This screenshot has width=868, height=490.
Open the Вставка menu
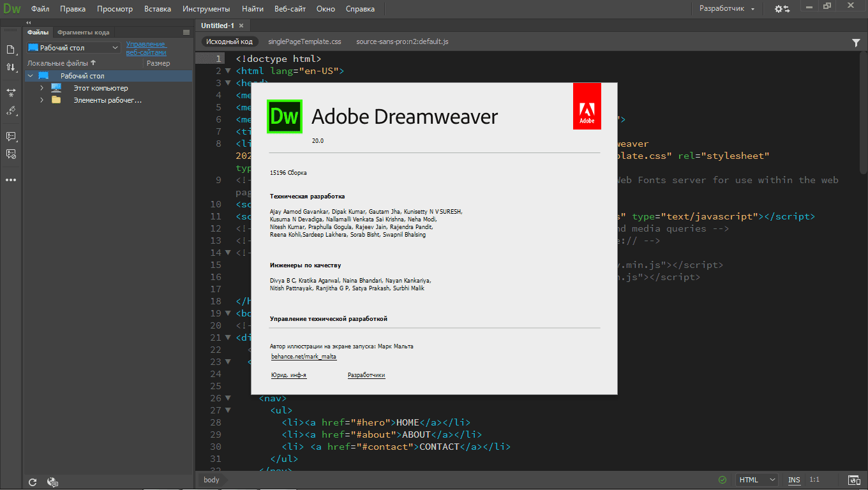tap(158, 9)
